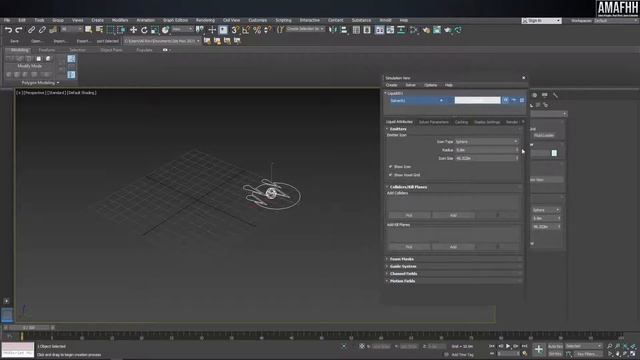Expand the Polygon Modeling panel
The width and height of the screenshot is (640, 360).
point(40,83)
